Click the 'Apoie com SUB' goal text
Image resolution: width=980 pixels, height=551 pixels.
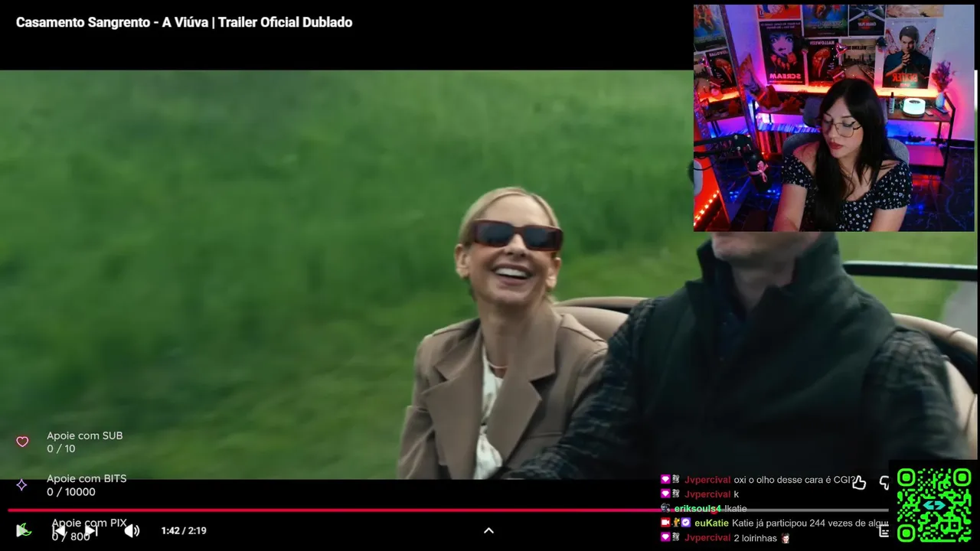pos(85,435)
